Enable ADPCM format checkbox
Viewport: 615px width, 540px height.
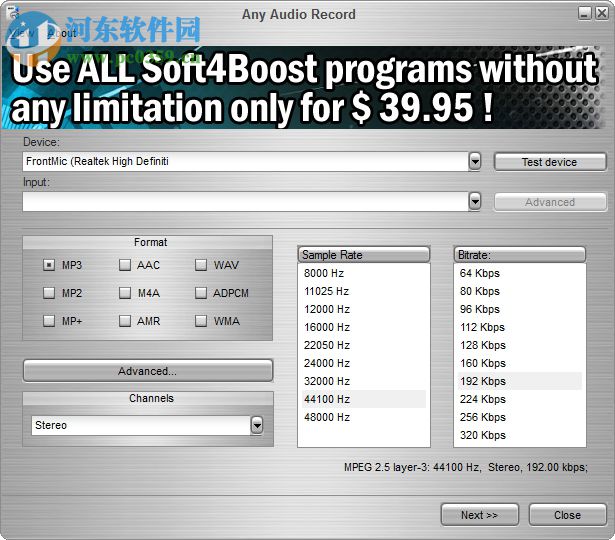click(201, 293)
